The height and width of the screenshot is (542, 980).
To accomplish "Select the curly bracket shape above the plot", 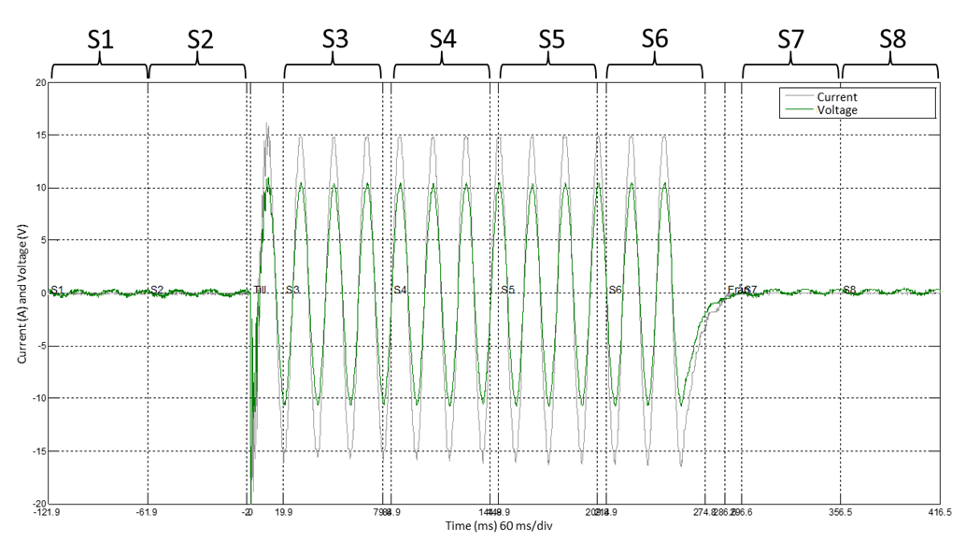I will (500, 70).
